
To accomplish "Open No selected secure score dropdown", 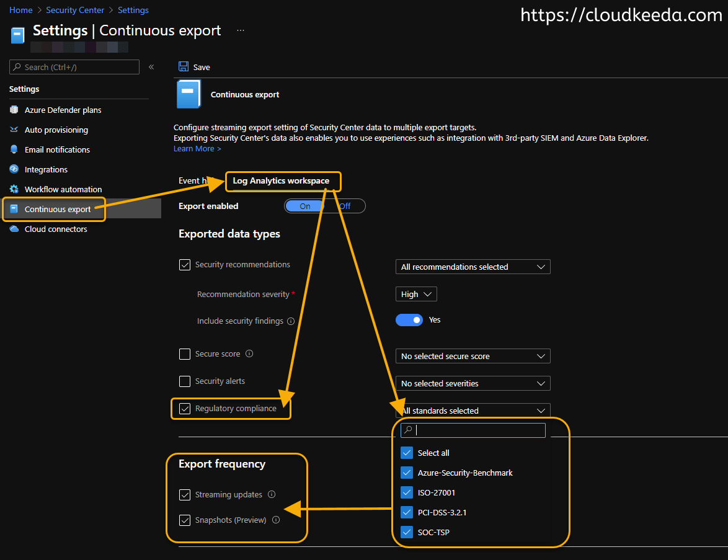I will [473, 356].
